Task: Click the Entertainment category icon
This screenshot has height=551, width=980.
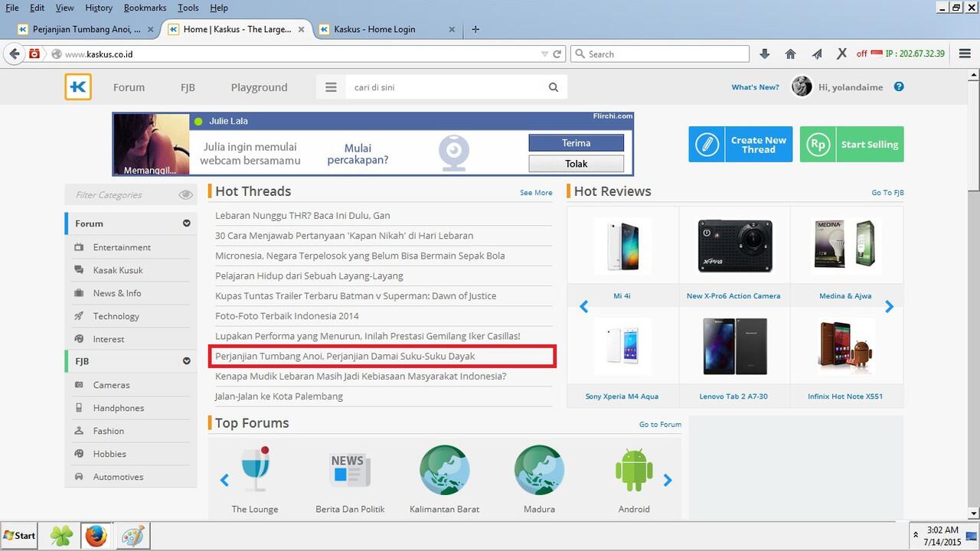Action: (x=79, y=247)
